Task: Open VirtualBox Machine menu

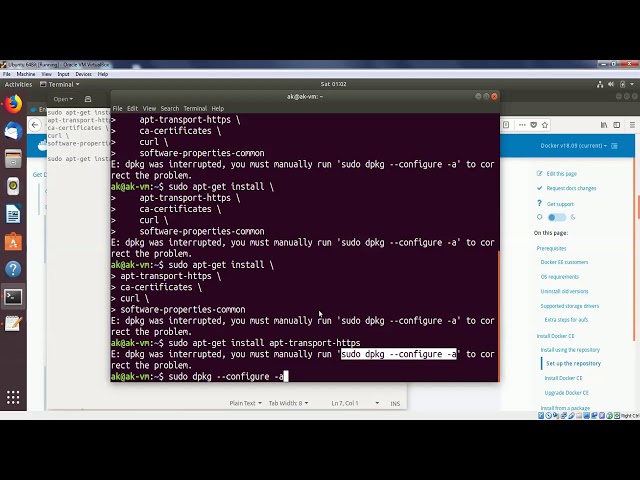Action: [x=26, y=74]
